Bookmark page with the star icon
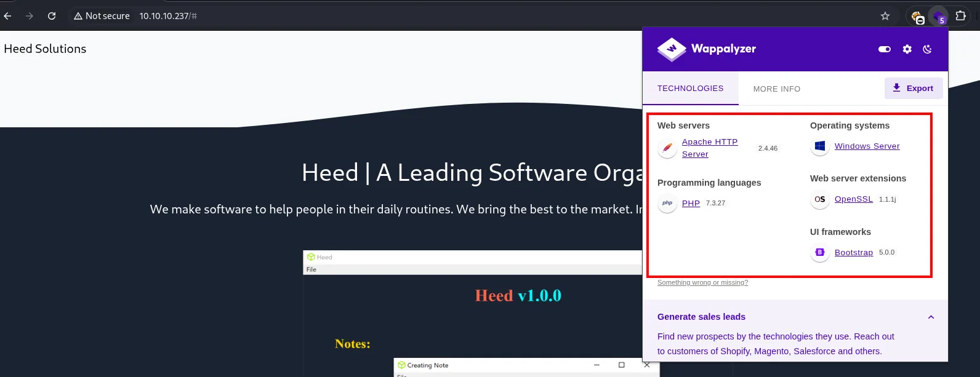Image resolution: width=980 pixels, height=377 pixels. pos(885,16)
